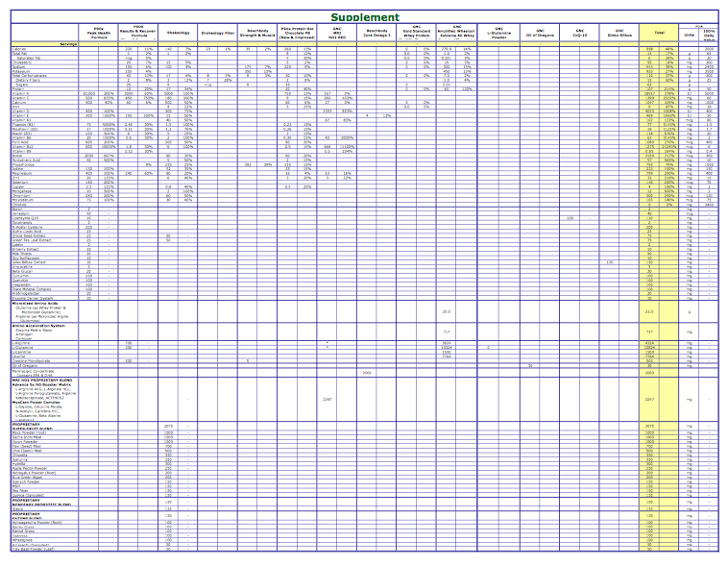Select the "MRI NO2 PROPRIETARY BLEND" heading

(x=42, y=381)
